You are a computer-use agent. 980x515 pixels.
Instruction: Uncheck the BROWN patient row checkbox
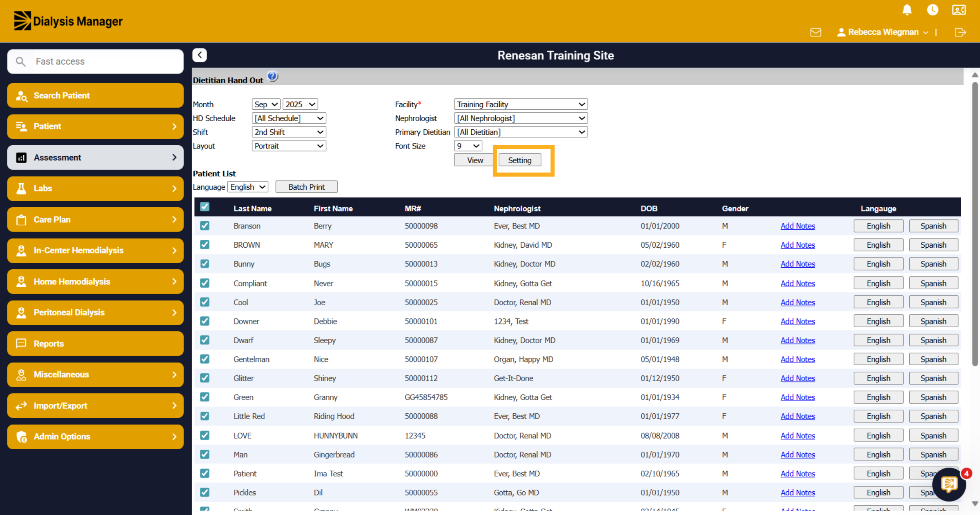pos(205,245)
